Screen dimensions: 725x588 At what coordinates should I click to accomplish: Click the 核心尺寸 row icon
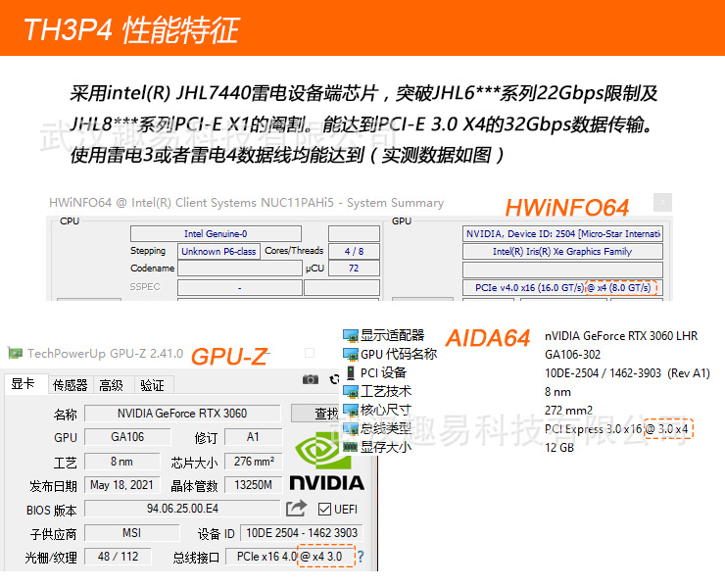point(351,410)
